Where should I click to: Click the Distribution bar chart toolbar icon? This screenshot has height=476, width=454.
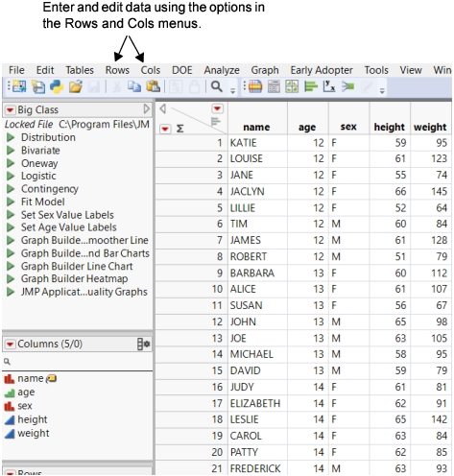(x=311, y=86)
